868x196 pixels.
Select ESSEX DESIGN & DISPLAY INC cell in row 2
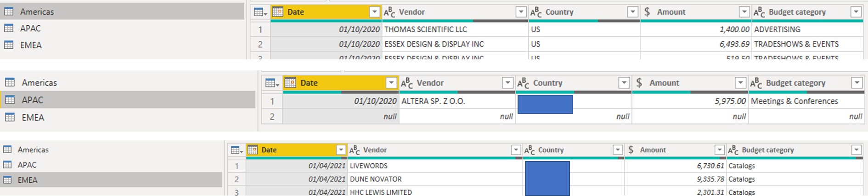[455, 44]
